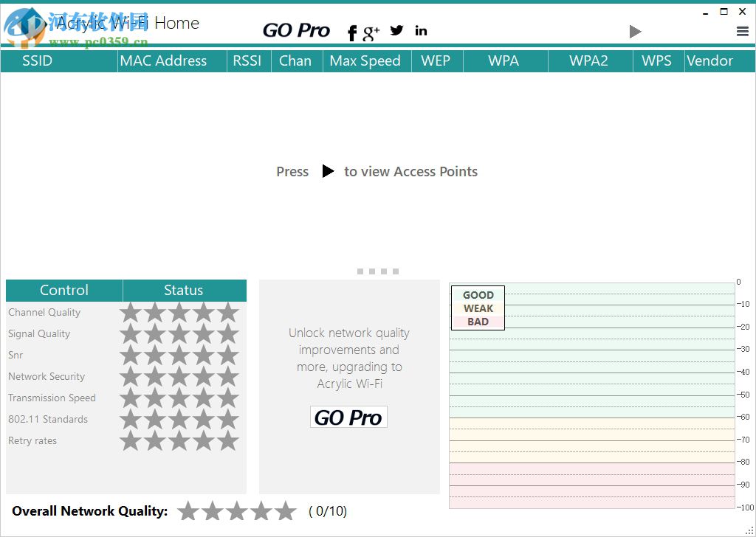Image resolution: width=756 pixels, height=537 pixels.
Task: Upgrade via the GO Pro button in the panel
Action: click(348, 417)
